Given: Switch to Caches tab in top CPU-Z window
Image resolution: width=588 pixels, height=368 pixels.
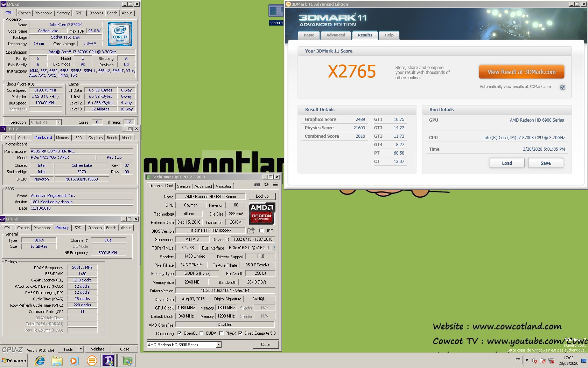Looking at the screenshot, I should pyautogui.click(x=24, y=13).
